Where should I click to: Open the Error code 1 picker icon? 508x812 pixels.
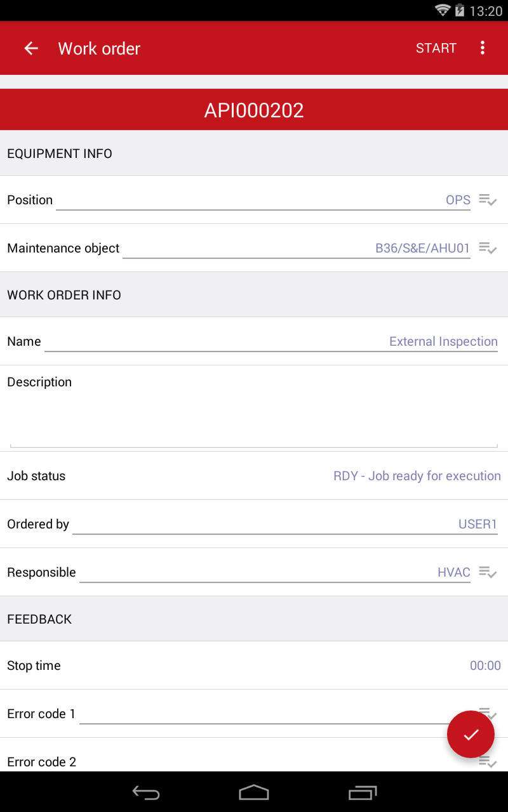[487, 714]
